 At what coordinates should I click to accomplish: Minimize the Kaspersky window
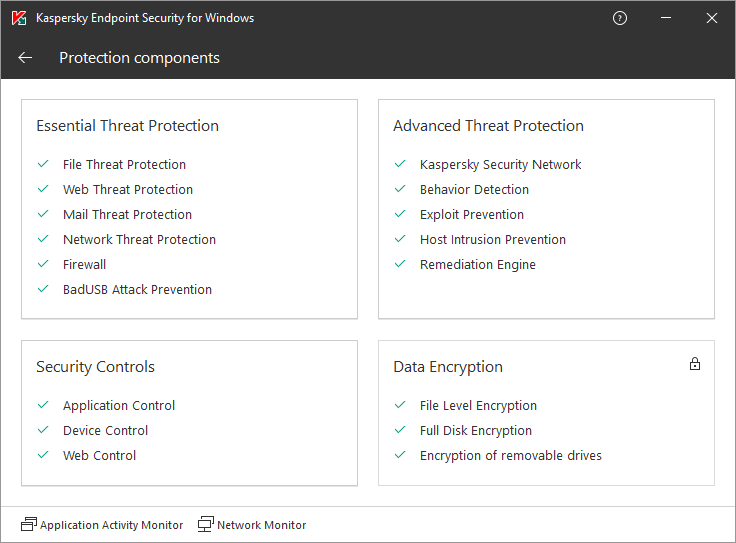click(666, 18)
